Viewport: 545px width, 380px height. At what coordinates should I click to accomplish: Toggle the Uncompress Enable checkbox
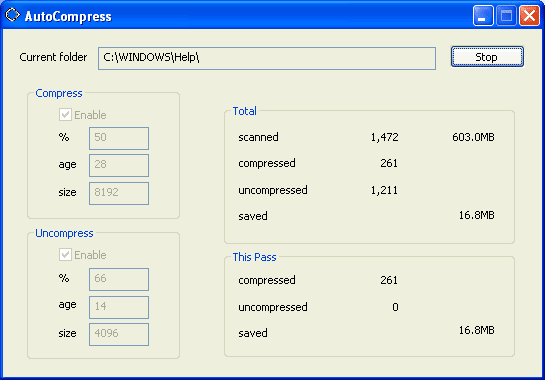tap(65, 255)
